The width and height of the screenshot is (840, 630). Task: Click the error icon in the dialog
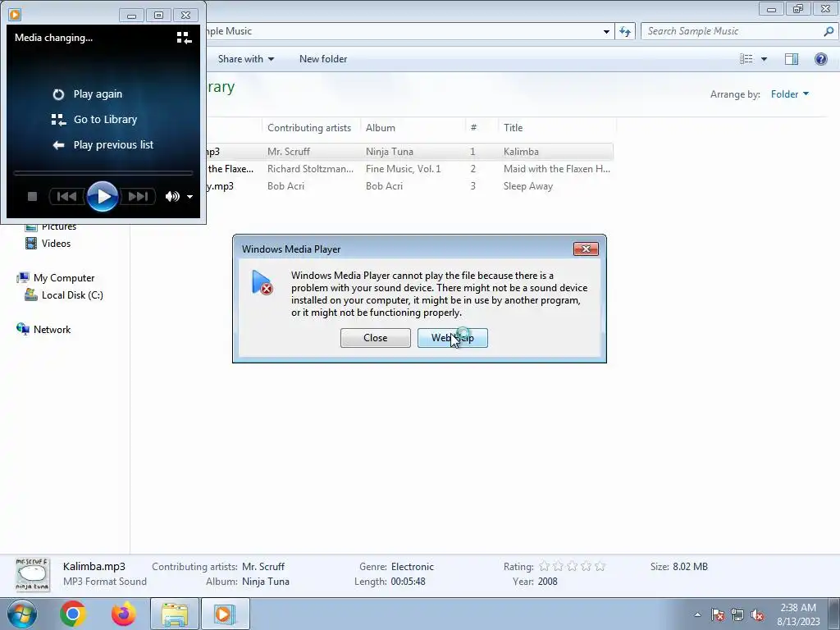pyautogui.click(x=262, y=282)
